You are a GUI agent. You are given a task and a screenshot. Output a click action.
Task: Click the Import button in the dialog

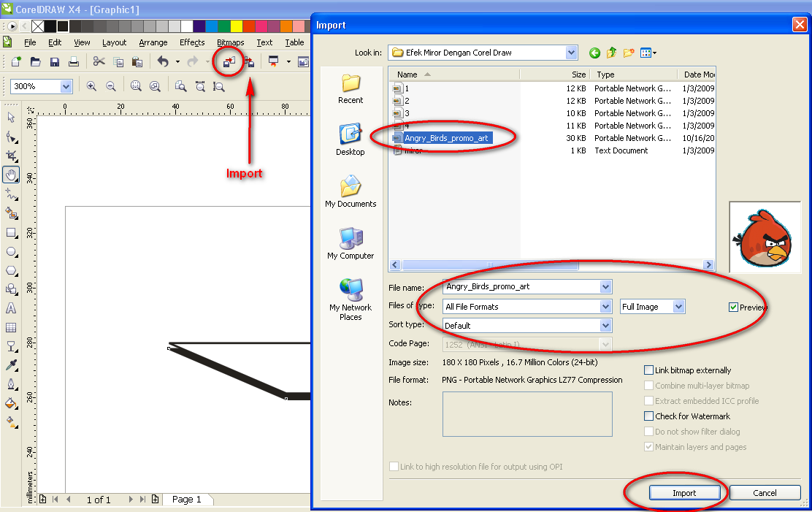(x=684, y=492)
